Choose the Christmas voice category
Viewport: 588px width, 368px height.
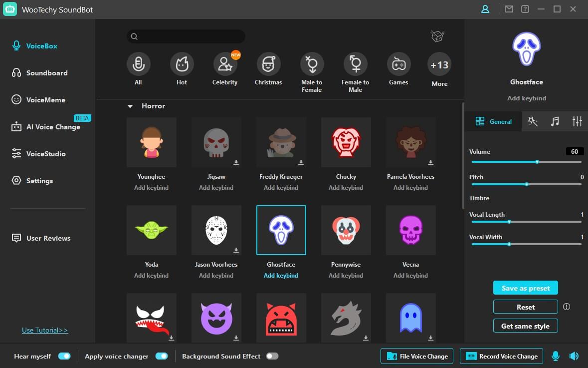(268, 64)
